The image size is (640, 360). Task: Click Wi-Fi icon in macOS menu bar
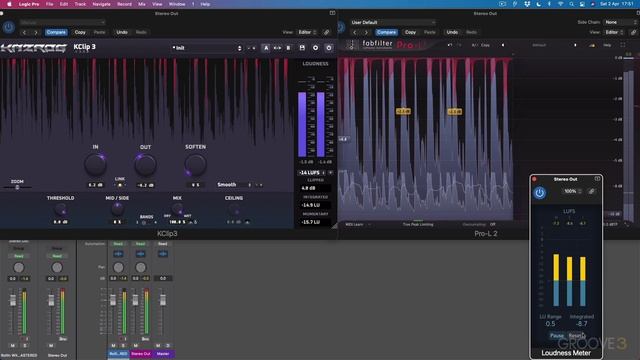(x=560, y=4)
